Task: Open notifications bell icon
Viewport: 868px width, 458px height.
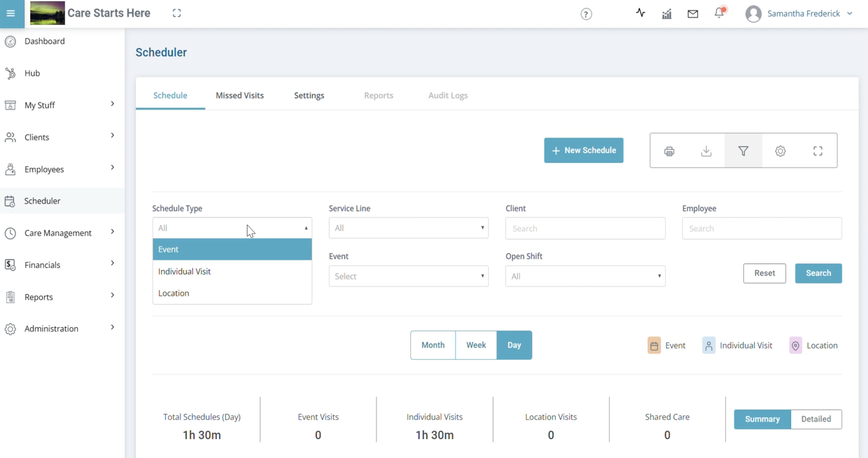Action: (x=719, y=13)
